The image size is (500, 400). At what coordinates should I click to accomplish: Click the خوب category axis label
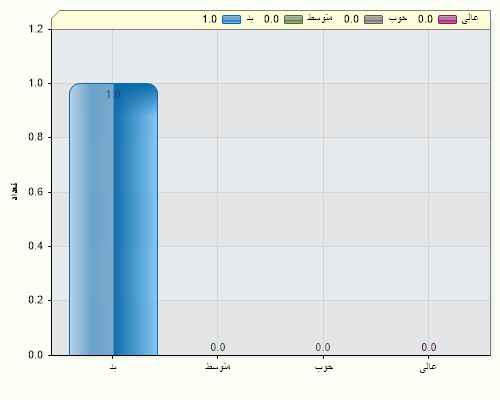pos(324,367)
